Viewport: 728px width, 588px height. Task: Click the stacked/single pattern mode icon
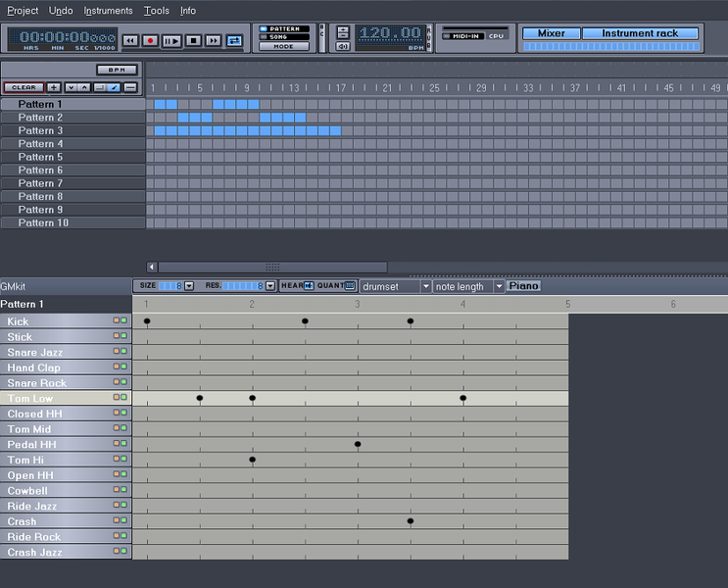pos(130,87)
